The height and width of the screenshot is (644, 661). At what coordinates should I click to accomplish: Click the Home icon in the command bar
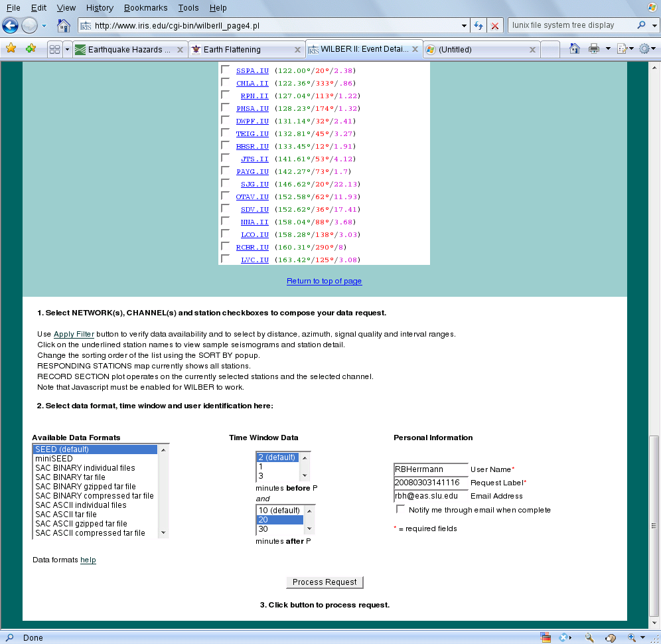575,49
